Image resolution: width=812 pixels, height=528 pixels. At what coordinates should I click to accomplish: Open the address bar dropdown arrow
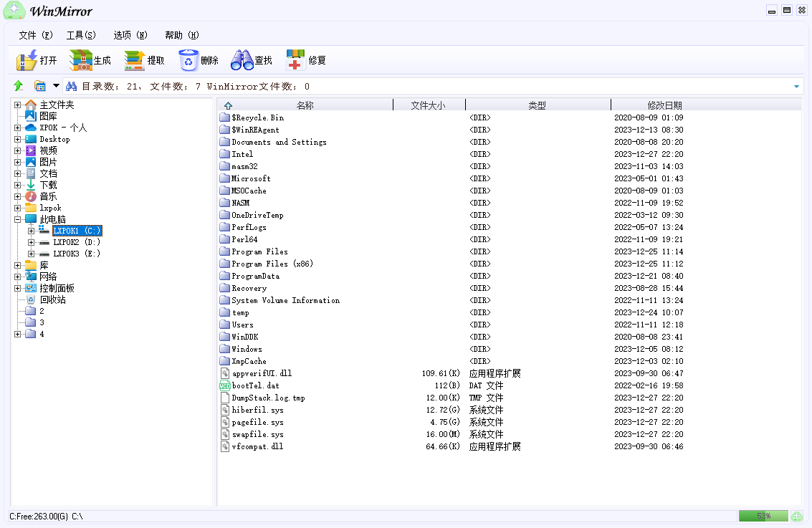click(796, 87)
